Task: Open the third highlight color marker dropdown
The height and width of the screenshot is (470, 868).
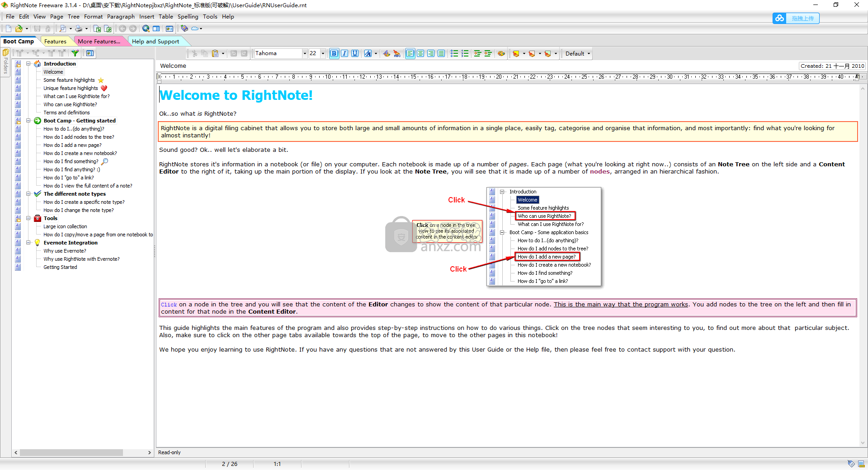Action: click(556, 53)
